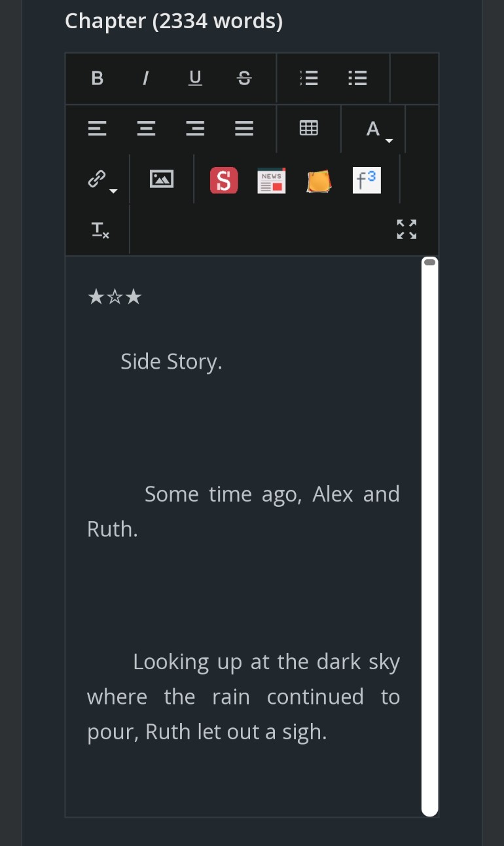504x846 pixels.
Task: Expand the editor to fullscreen
Action: pyautogui.click(x=407, y=229)
